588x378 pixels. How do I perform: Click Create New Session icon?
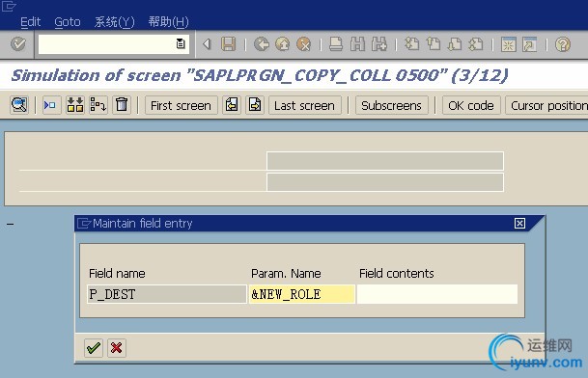pyautogui.click(x=509, y=44)
